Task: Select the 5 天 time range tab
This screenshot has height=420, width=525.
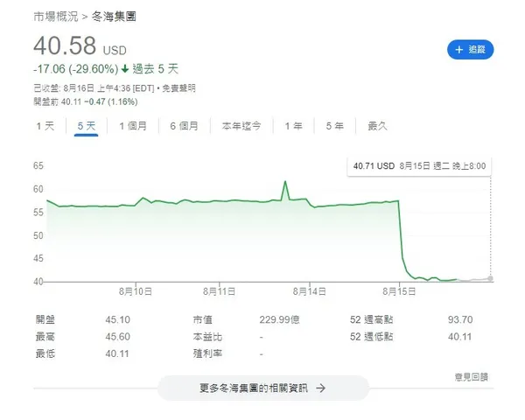Action: [87, 126]
